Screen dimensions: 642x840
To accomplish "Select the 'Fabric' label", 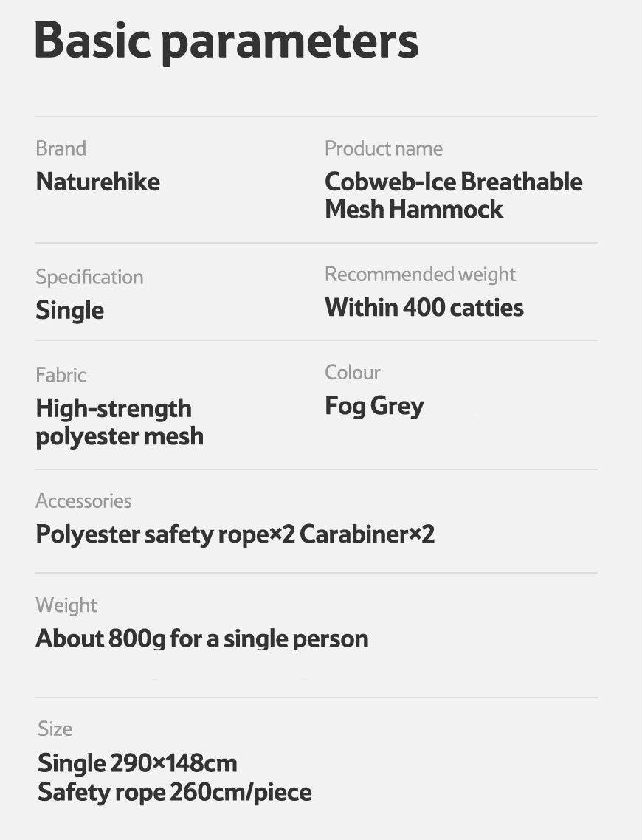I will [x=61, y=375].
